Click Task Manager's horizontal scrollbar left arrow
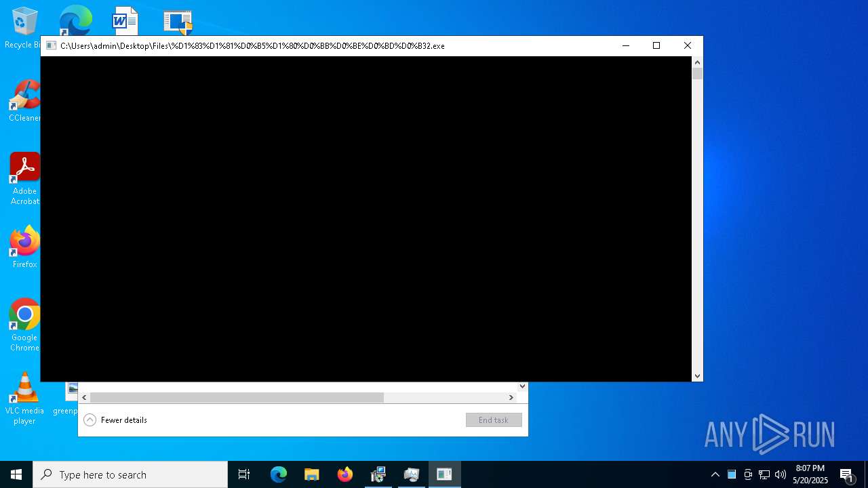This screenshot has width=868, height=488. click(x=84, y=398)
